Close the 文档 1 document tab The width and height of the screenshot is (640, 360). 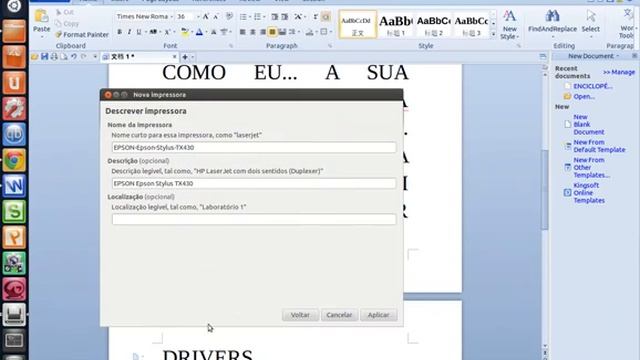174,57
